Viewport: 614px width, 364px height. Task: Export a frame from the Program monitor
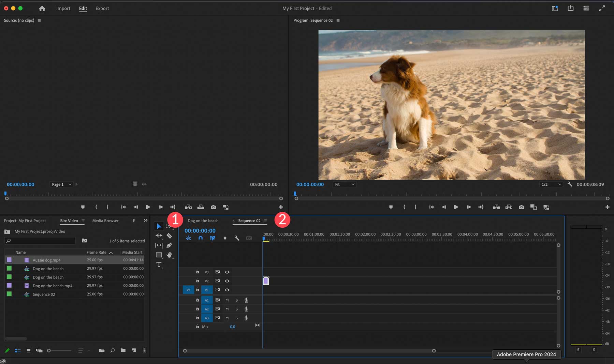coord(521,207)
